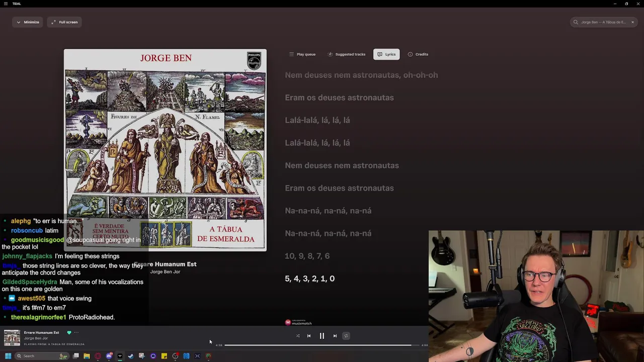This screenshot has width=644, height=362.
Task: Click the search field showing Jorge Ben
Action: (604, 22)
